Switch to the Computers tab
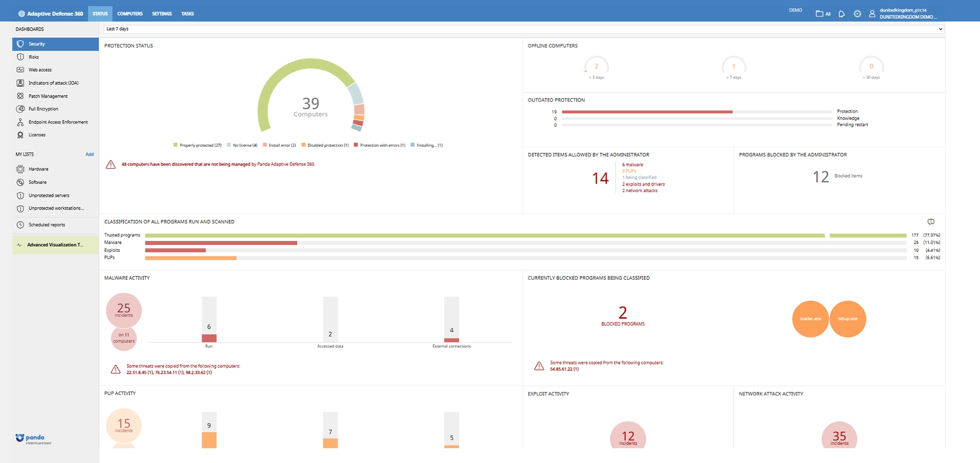Viewport: 980px width, 463px height. [130, 14]
